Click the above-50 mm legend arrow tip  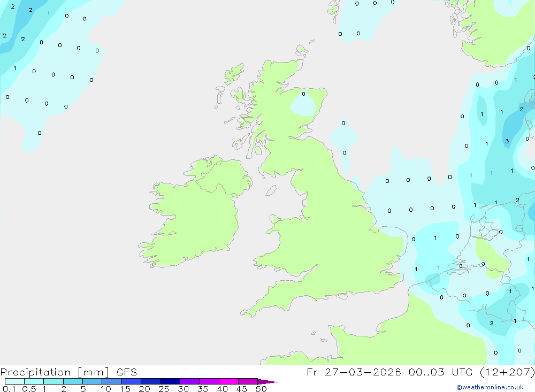pos(267,382)
